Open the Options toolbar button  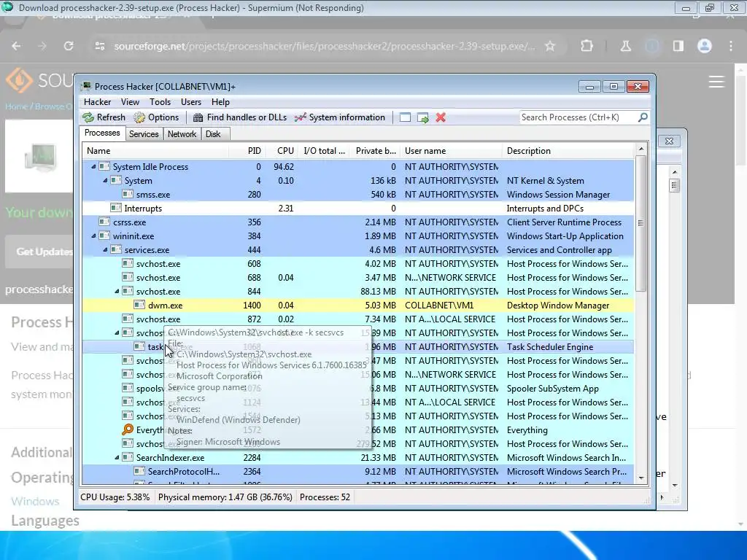[156, 117]
